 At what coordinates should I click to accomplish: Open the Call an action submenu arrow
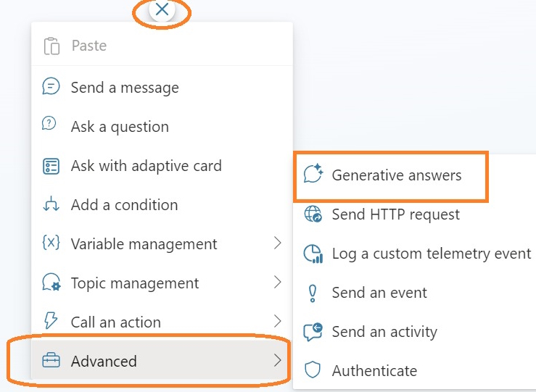277,322
